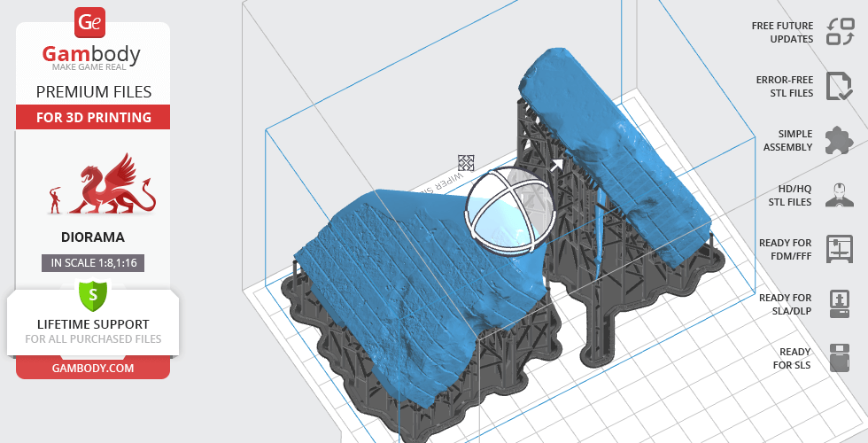The image size is (868, 443).
Task: Click the error-free STL files document icon
Action: point(839,86)
